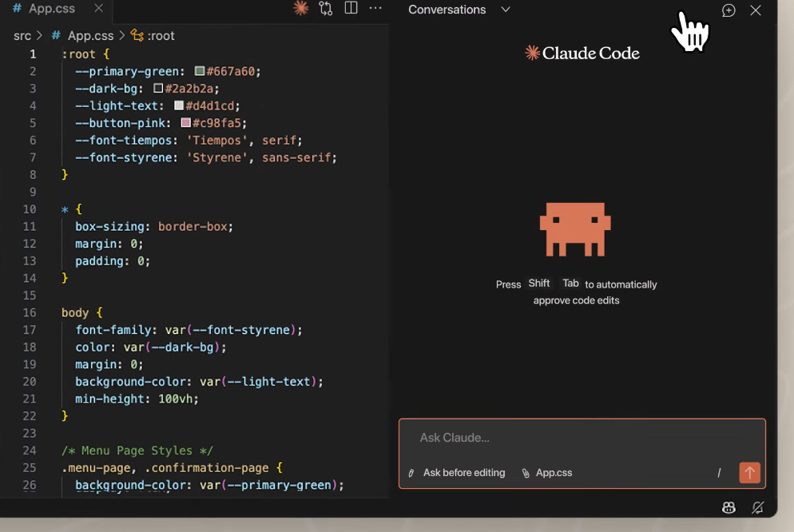This screenshot has height=532, width=794.
Task: Click the Claude Code logo heading
Action: (x=582, y=54)
